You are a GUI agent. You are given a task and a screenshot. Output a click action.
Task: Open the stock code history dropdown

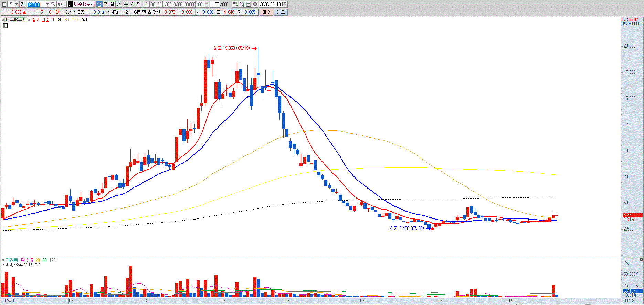coord(48,4)
